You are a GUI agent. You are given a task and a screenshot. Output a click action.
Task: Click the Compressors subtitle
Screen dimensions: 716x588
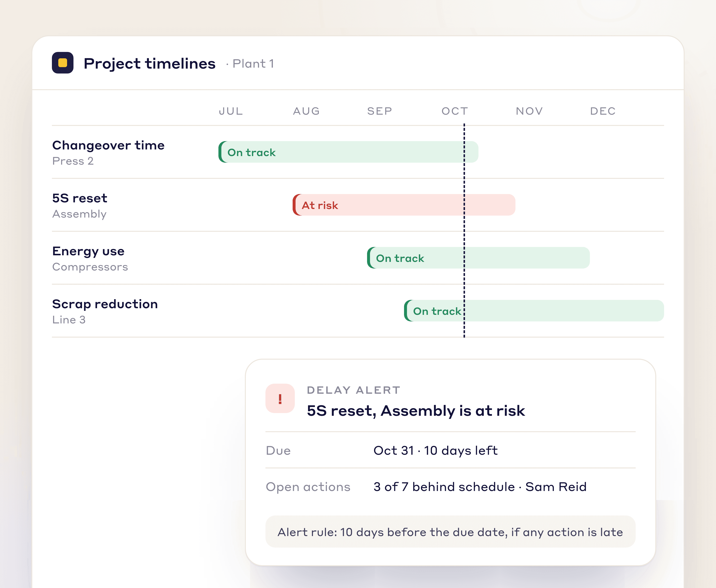[90, 267]
